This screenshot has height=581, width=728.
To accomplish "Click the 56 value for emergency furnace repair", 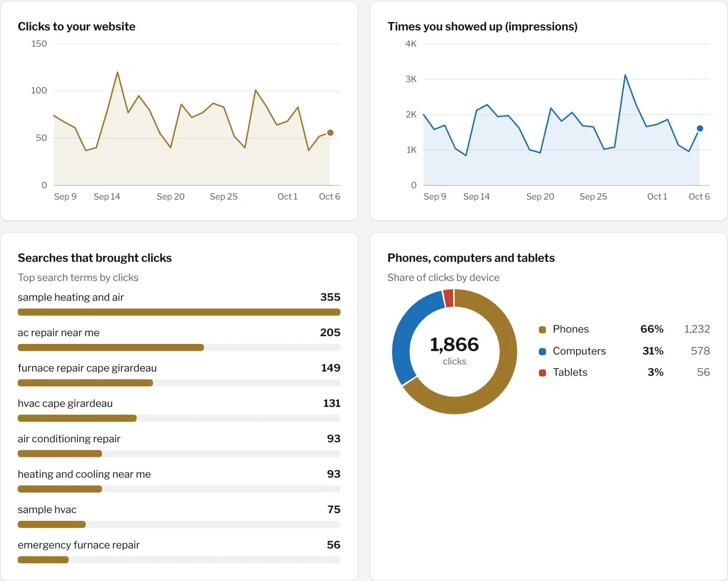I will (x=334, y=545).
